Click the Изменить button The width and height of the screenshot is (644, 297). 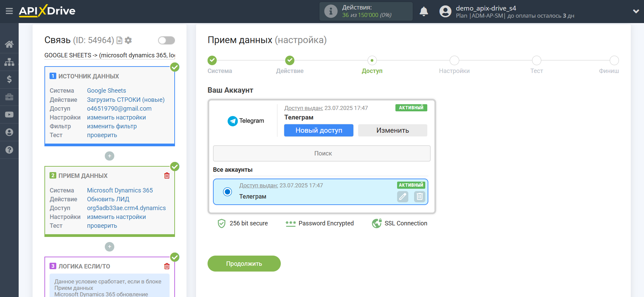click(393, 130)
